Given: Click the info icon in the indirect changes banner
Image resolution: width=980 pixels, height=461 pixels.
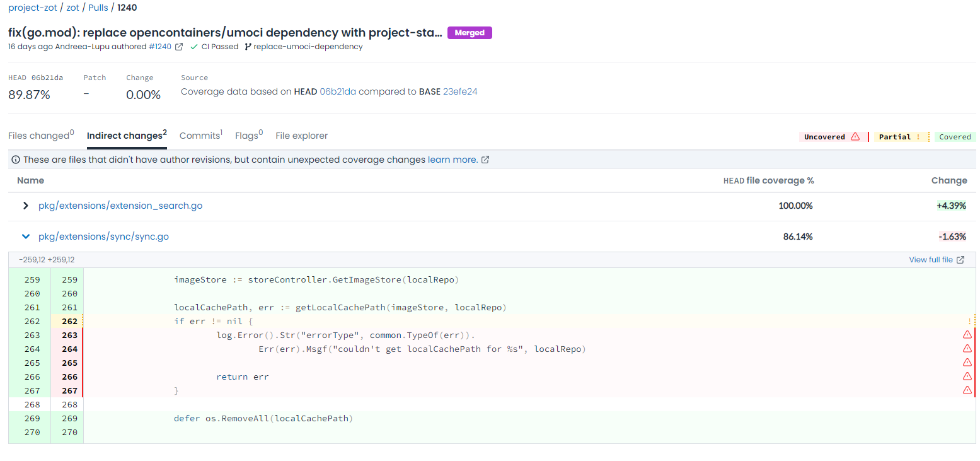Looking at the screenshot, I should click(x=16, y=159).
